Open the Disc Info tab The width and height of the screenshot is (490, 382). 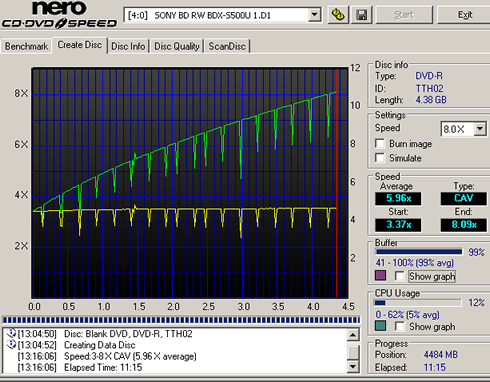[128, 46]
